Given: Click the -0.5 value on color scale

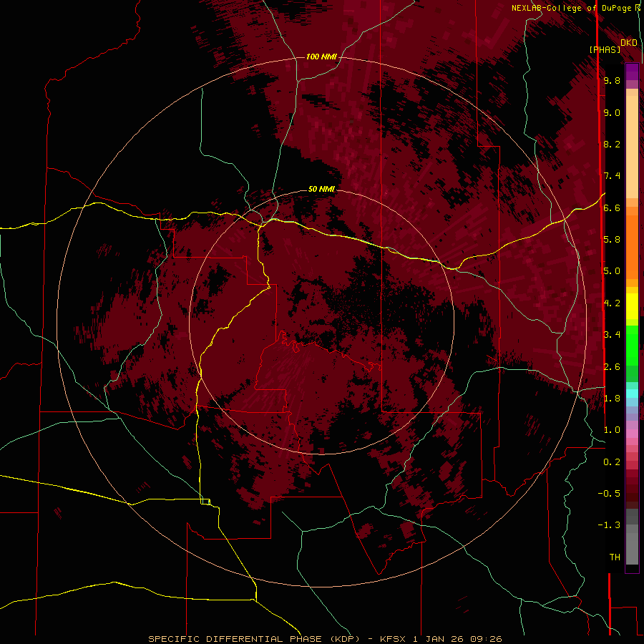Looking at the screenshot, I should point(609,494).
